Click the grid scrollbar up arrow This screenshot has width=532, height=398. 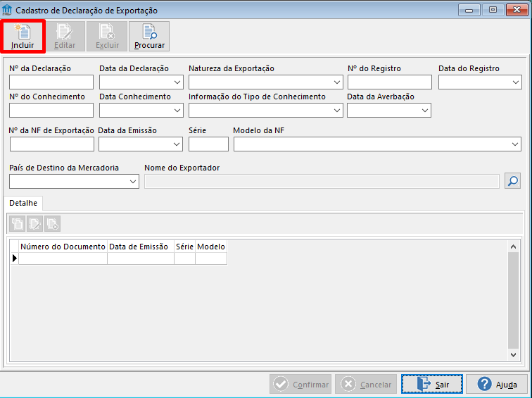tap(513, 247)
